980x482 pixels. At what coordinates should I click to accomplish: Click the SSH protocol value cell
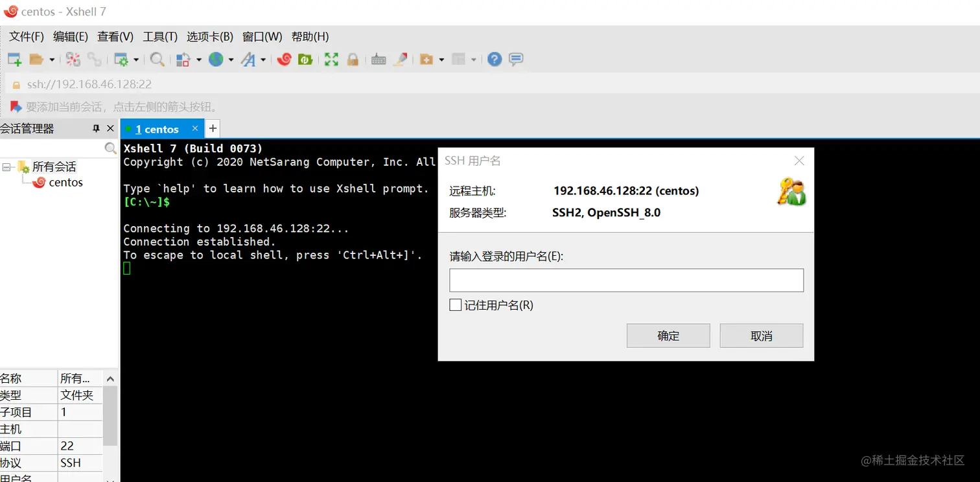point(80,463)
